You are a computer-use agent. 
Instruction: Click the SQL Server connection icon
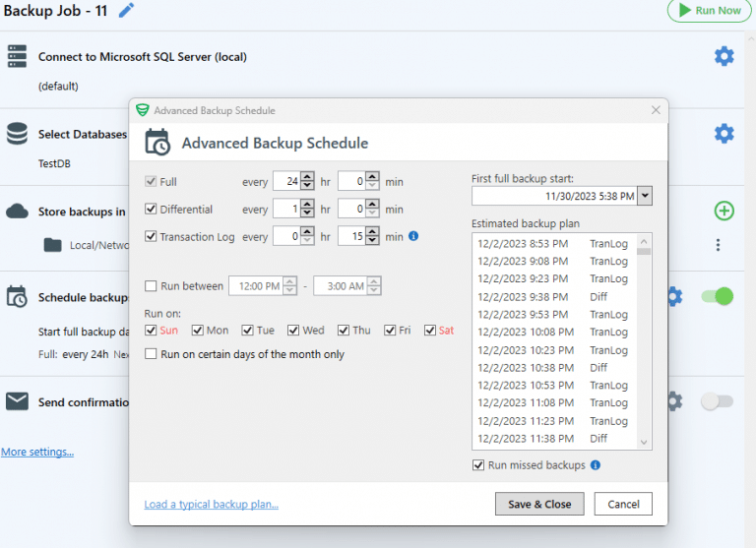(17, 56)
